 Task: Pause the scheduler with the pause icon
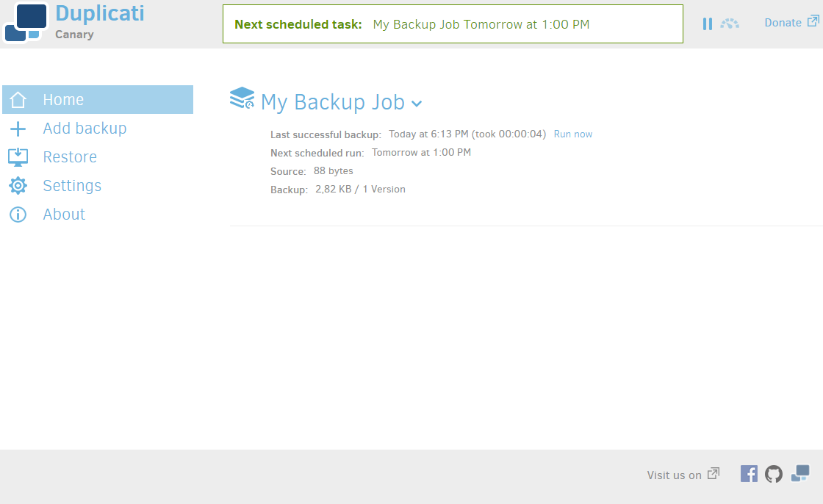click(x=708, y=24)
